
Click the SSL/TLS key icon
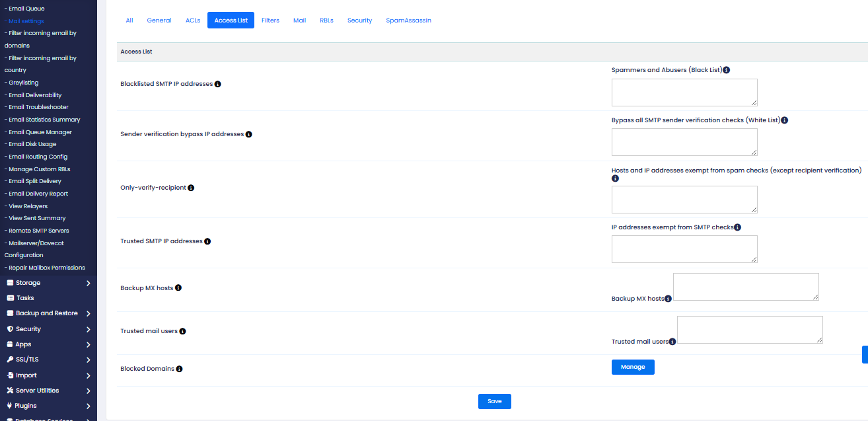(x=10, y=360)
